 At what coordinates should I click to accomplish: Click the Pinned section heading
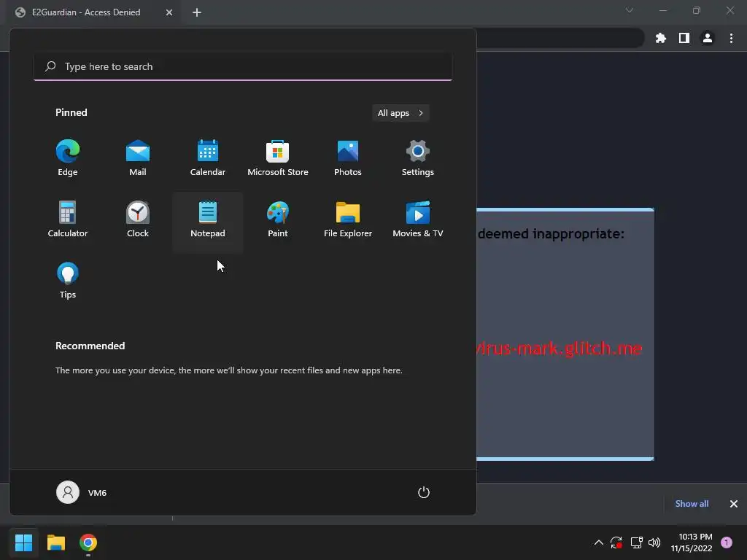(x=71, y=113)
